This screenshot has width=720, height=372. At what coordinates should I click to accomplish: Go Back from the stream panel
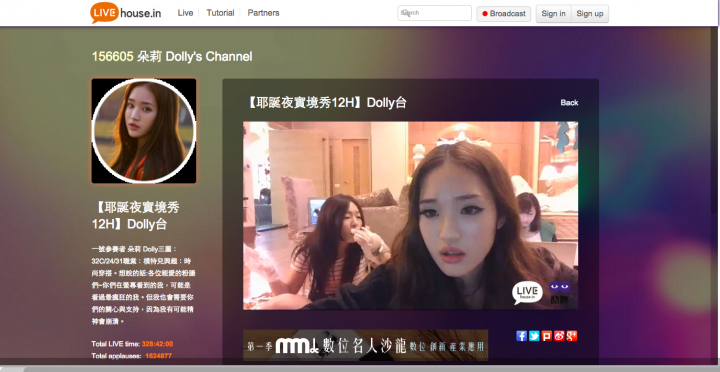point(569,102)
